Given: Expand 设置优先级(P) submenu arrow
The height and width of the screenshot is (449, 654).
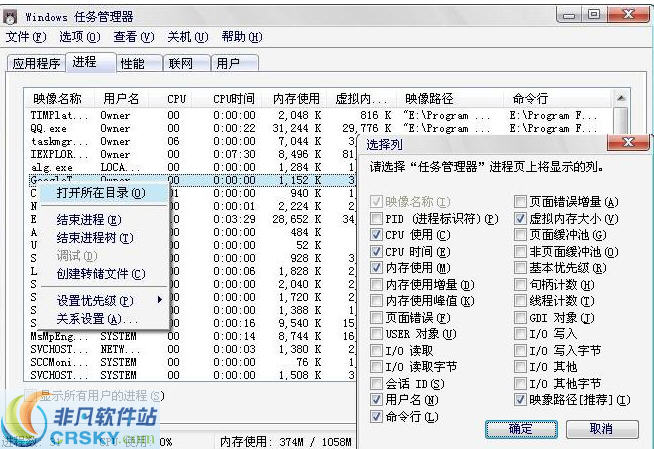Looking at the screenshot, I should pos(159,300).
